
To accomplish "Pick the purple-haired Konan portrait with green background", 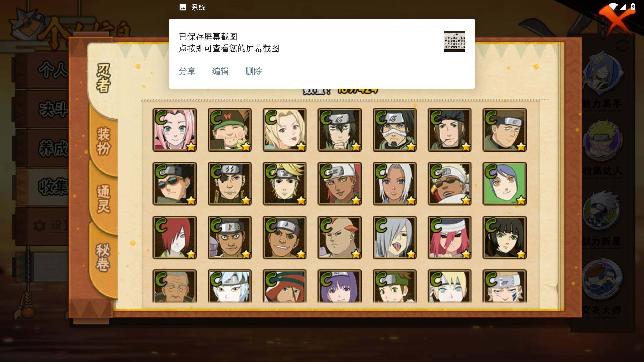I will 504,184.
